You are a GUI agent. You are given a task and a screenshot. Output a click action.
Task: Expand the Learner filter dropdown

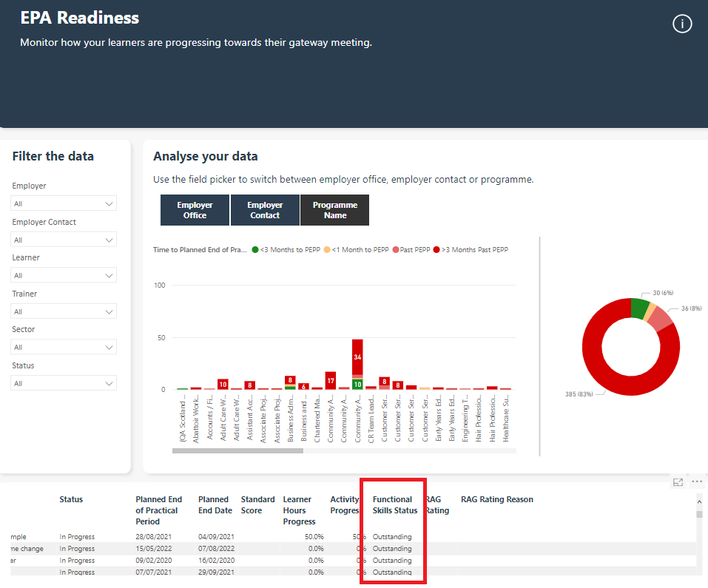63,275
